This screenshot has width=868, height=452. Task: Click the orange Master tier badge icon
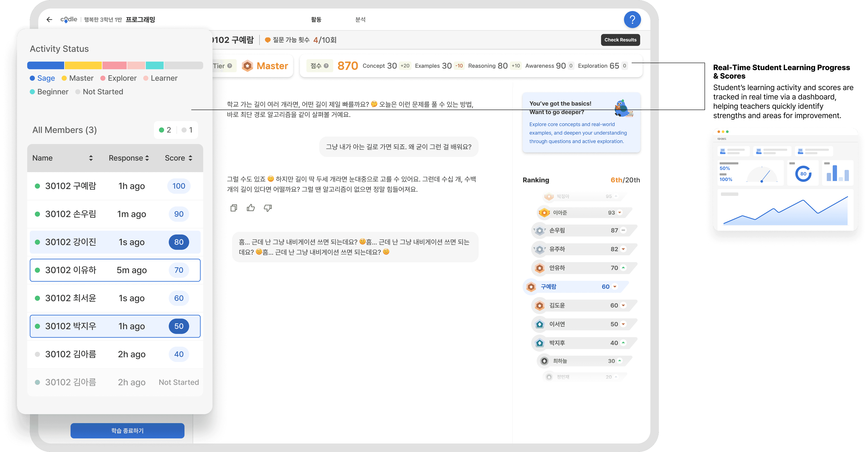248,66
